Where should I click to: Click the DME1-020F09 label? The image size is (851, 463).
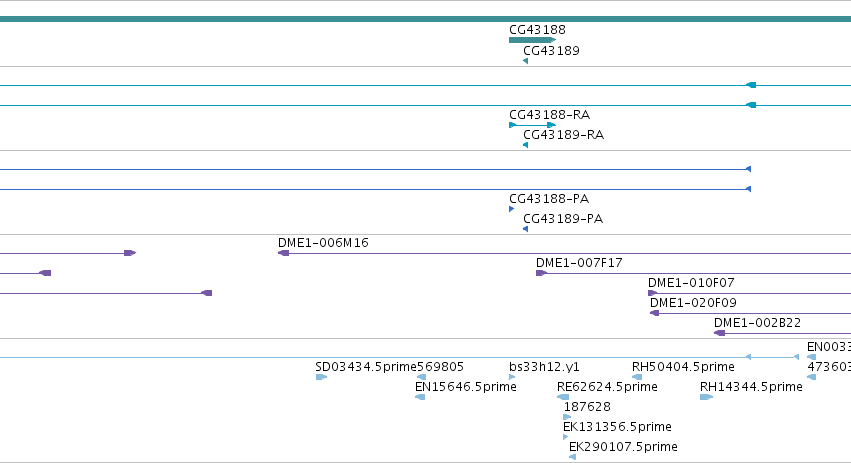point(693,303)
